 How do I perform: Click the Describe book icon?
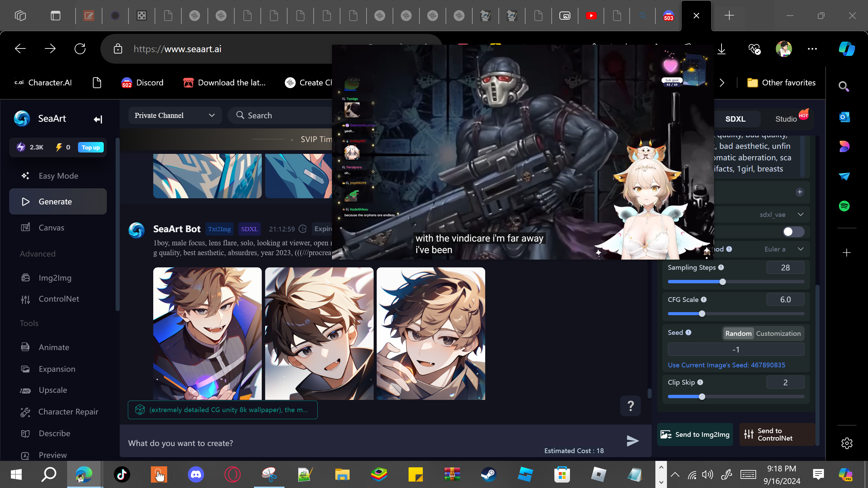click(x=25, y=433)
